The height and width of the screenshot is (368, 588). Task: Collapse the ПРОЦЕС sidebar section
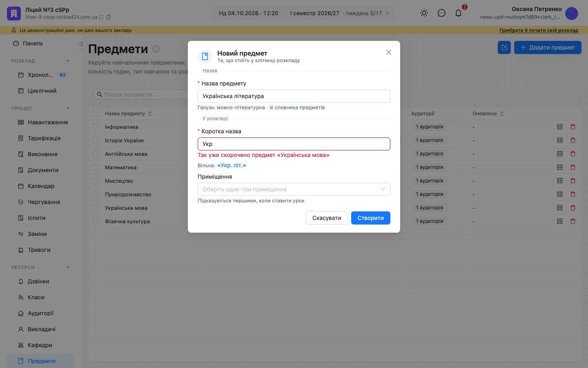point(68,108)
